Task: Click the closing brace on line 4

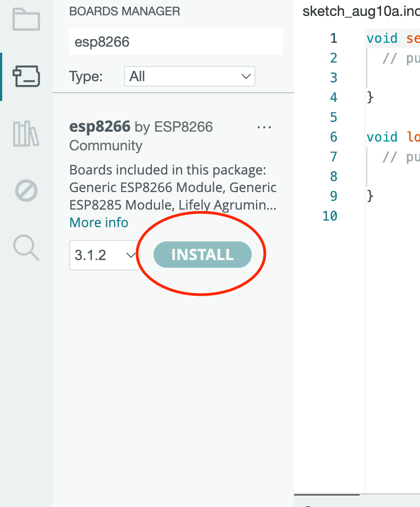Action: click(x=370, y=97)
